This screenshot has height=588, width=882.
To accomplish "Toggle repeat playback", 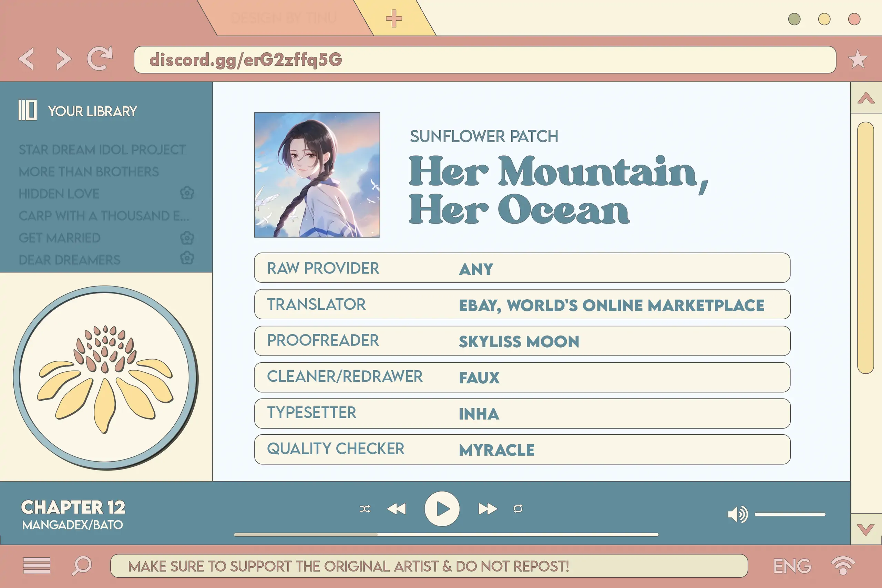I will [x=518, y=509].
